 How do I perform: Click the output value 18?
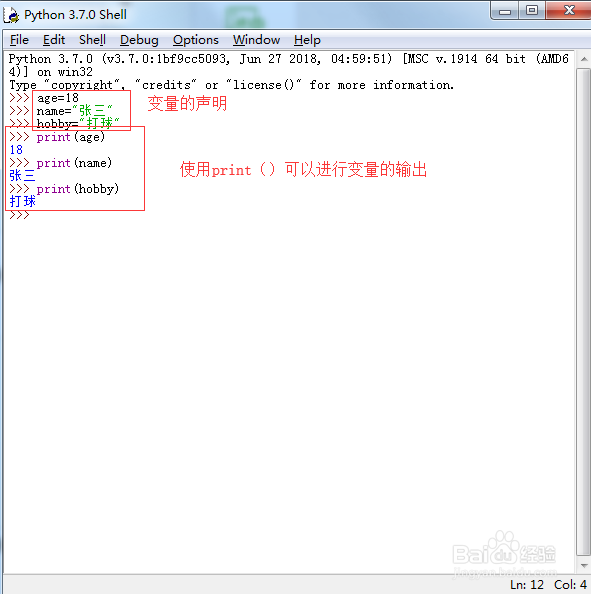(16, 150)
